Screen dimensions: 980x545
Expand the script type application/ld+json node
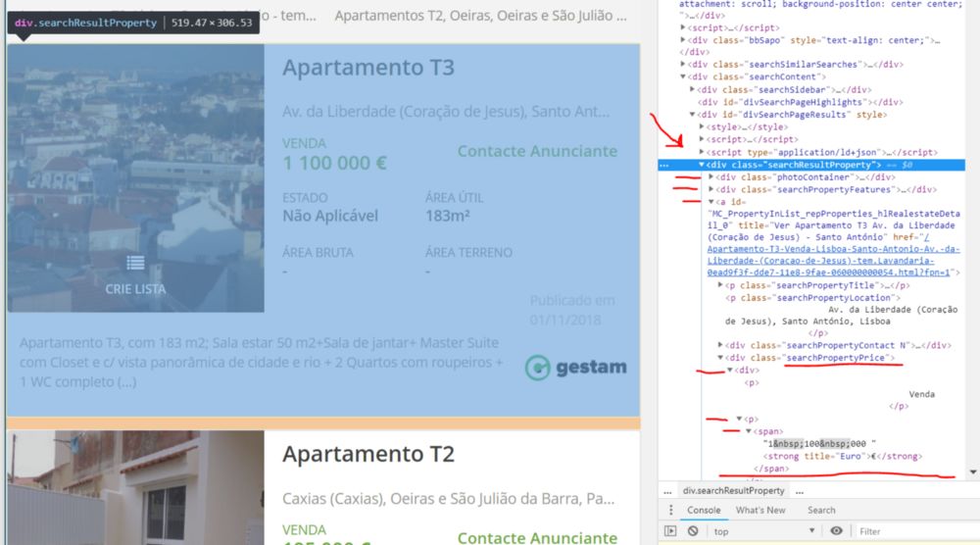coord(702,152)
